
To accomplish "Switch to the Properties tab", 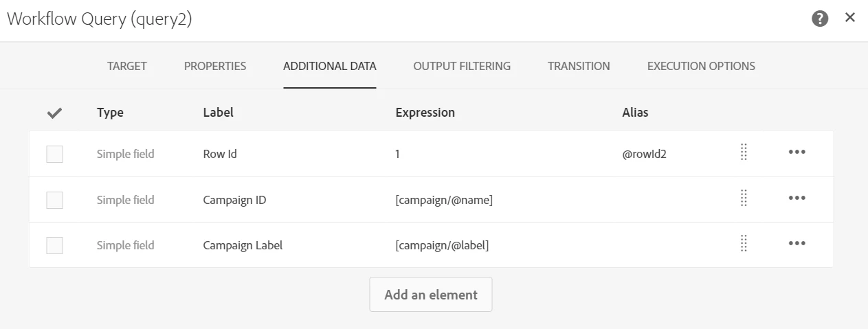I will [215, 66].
